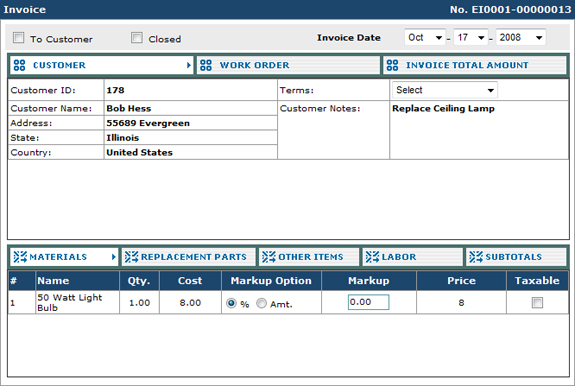Screen dimensions: 575x386
Task: Mark the light bulb item as Taxable
Action: tap(537, 303)
